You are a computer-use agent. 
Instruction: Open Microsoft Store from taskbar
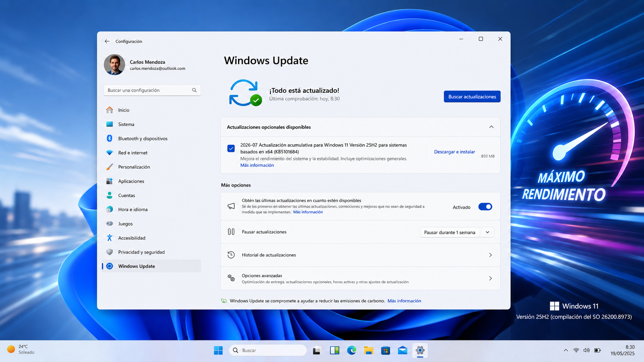[386, 350]
